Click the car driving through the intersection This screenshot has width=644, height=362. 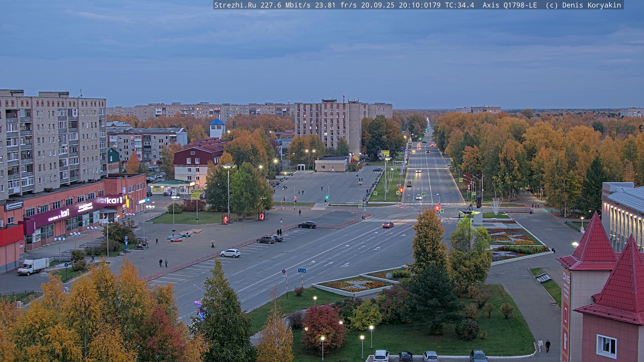click(388, 225)
